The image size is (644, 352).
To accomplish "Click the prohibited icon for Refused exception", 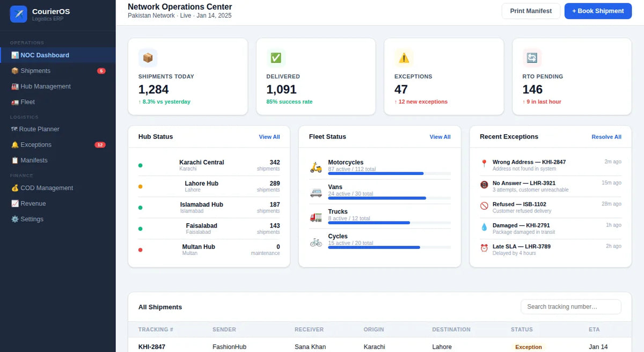I will pyautogui.click(x=484, y=206).
